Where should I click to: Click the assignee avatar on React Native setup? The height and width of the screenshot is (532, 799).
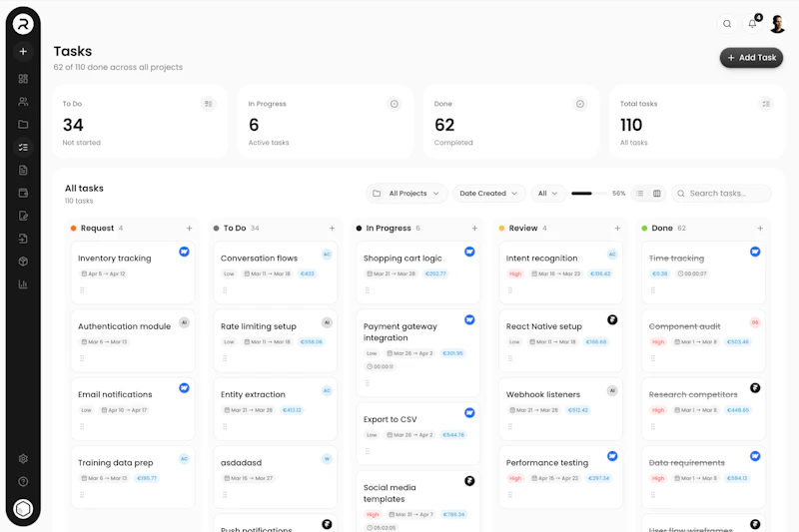click(612, 319)
